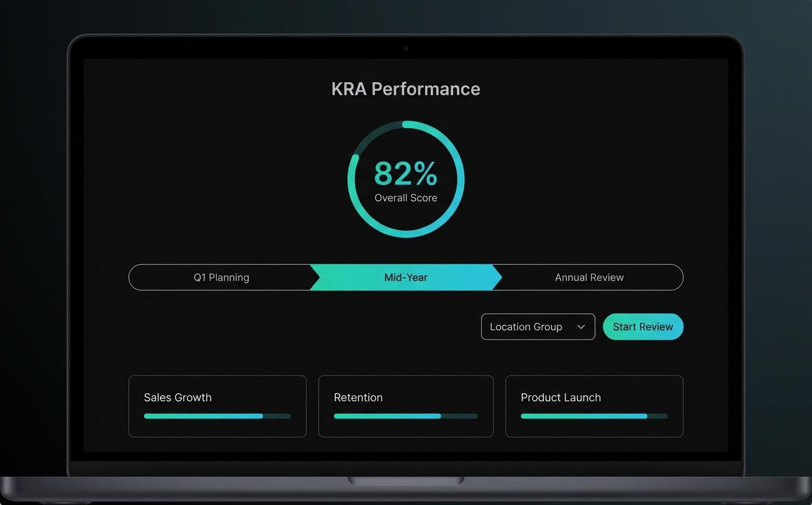Open the Location Group dropdown
The height and width of the screenshot is (505, 812).
tap(538, 327)
